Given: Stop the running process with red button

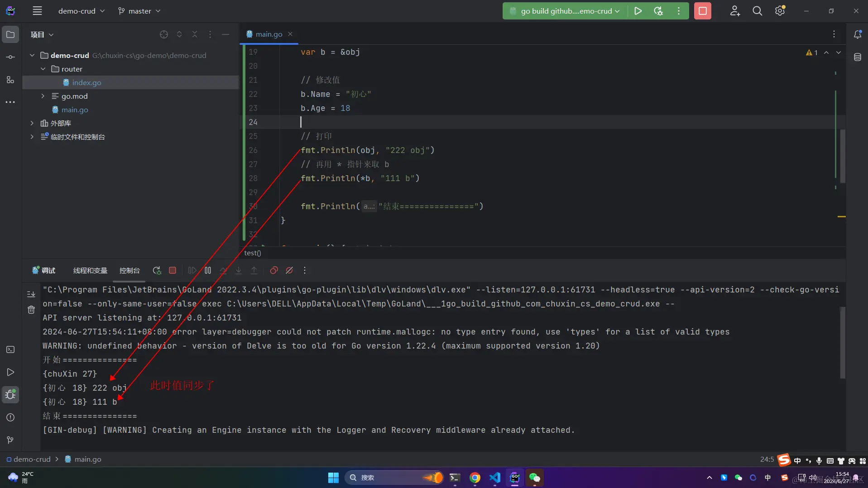Looking at the screenshot, I should click(702, 11).
